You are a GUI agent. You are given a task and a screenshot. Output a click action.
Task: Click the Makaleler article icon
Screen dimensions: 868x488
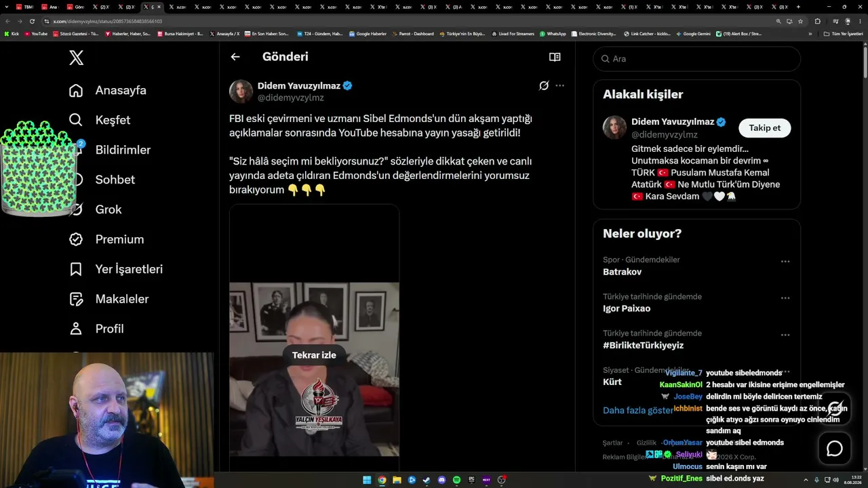76,299
